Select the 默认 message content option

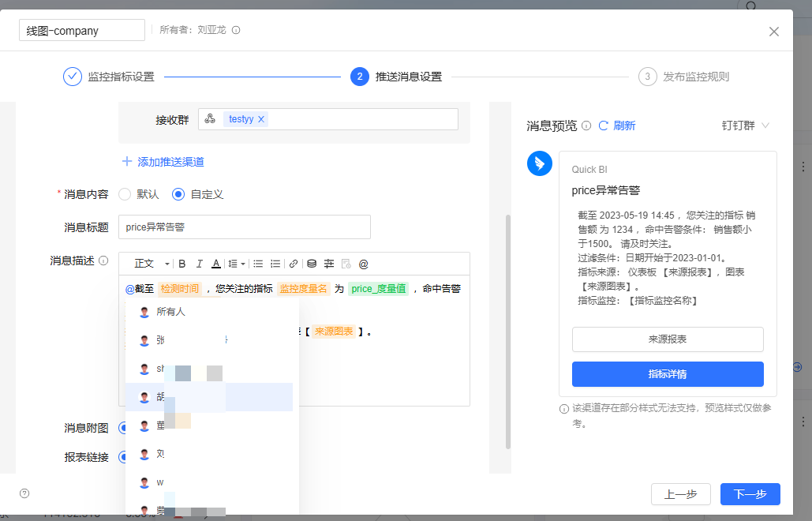(x=125, y=194)
